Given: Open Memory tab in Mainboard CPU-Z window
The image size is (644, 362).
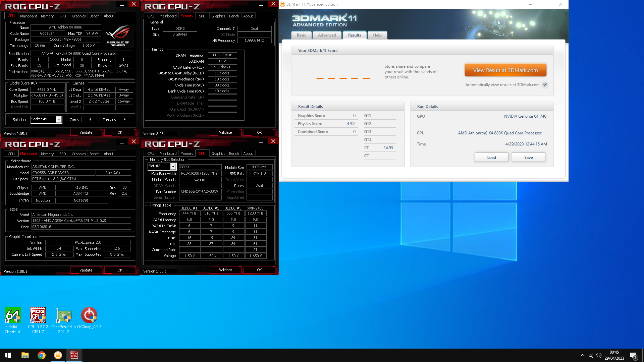Looking at the screenshot, I should coord(47,154).
